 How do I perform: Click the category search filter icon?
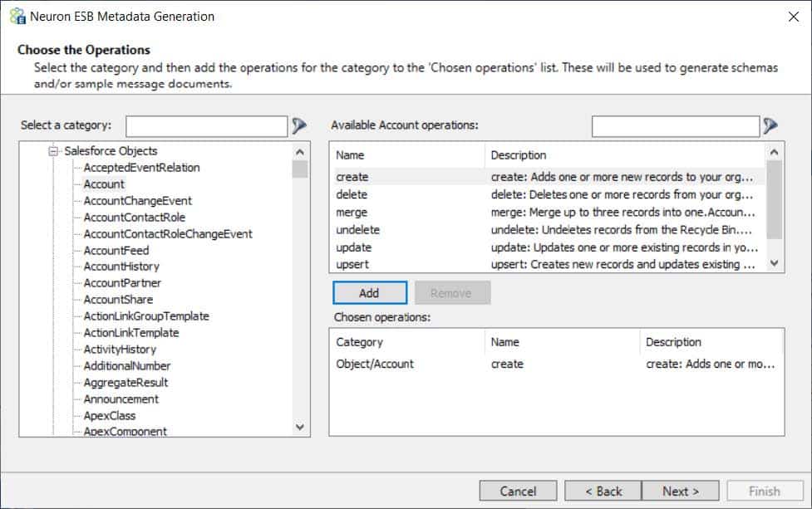[x=299, y=125]
